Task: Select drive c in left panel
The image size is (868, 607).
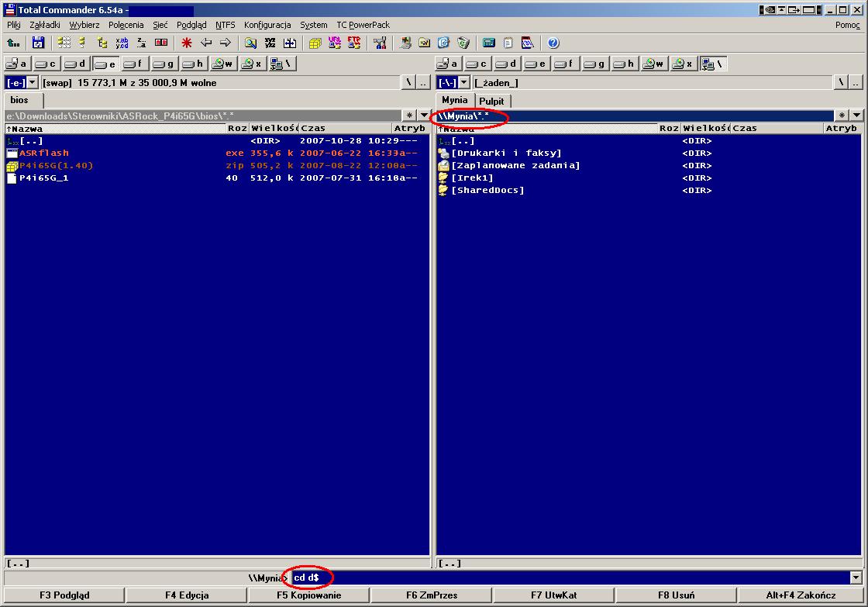Action: [x=46, y=64]
